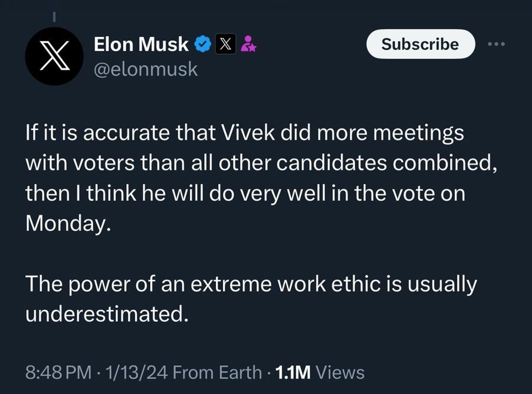The image size is (532, 394).
Task: Click the checkmark inside the verification badge
Action: click(202, 44)
